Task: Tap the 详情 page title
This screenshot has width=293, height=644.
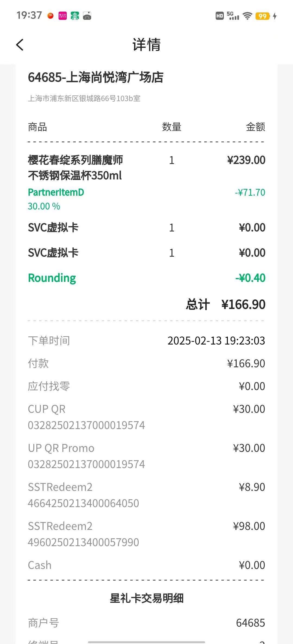Action: coord(146,45)
